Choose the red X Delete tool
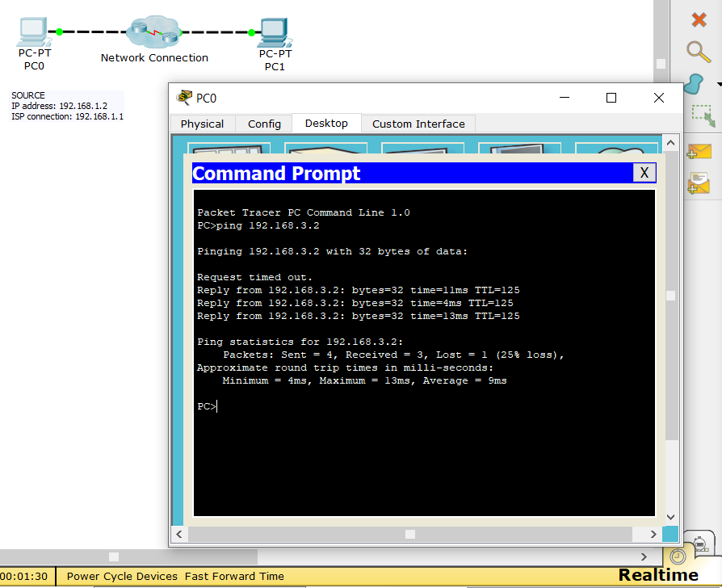This screenshot has height=588, width=722. coord(699,20)
